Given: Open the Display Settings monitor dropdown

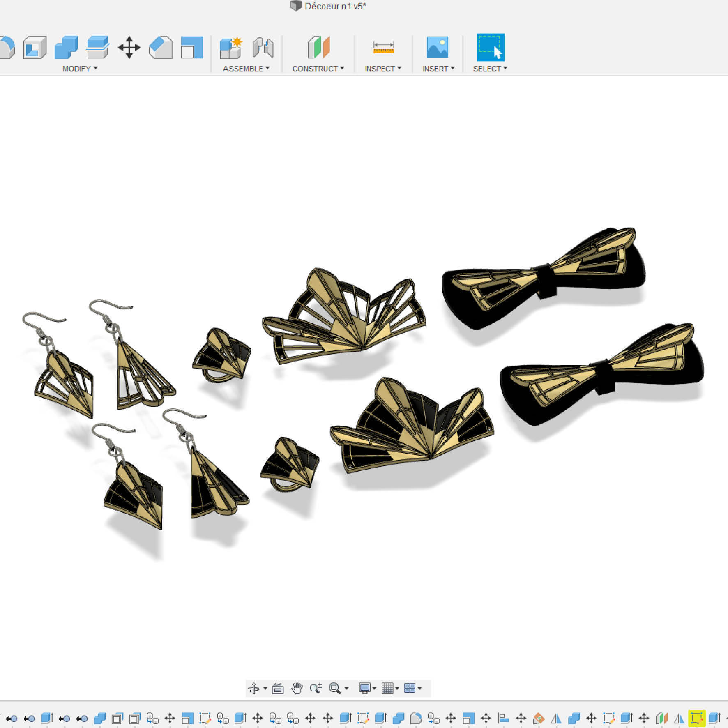Looking at the screenshot, I should pyautogui.click(x=367, y=688).
